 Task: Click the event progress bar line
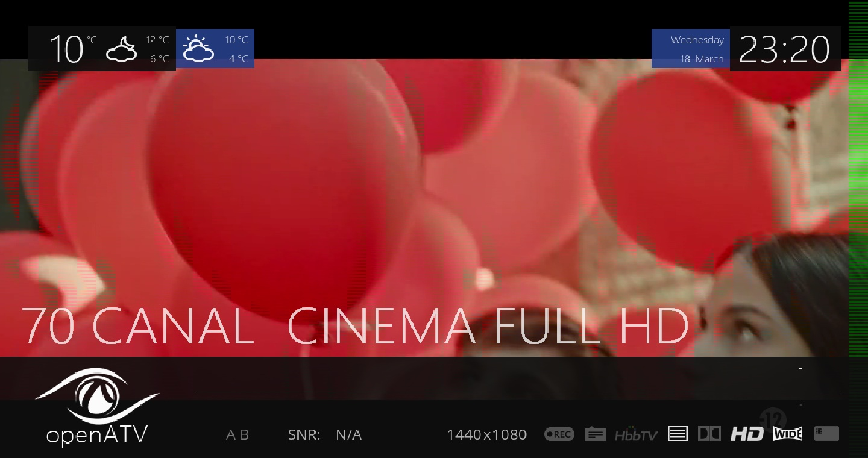coord(517,392)
